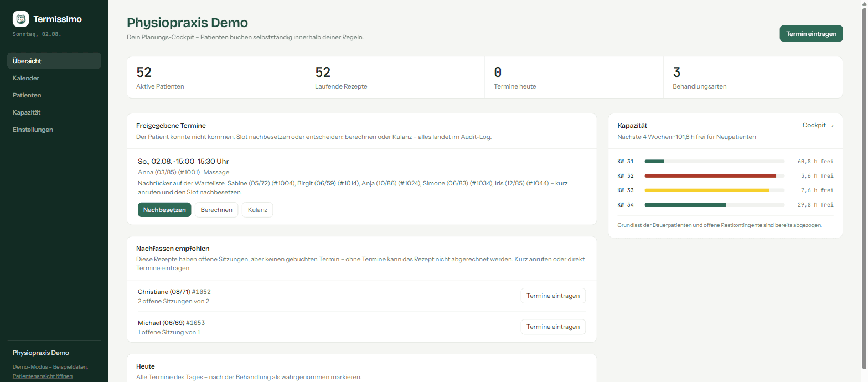Click the KW 34 capacity bar
Image resolution: width=868 pixels, height=382 pixels.
click(x=715, y=205)
